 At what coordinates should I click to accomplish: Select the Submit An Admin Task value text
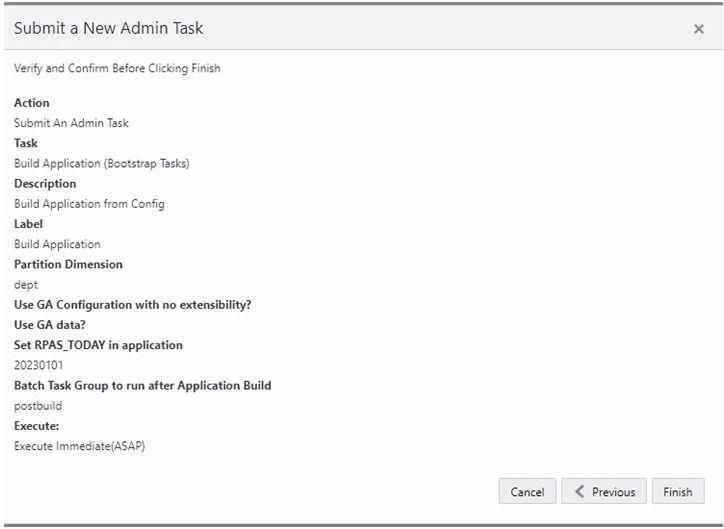[71, 123]
